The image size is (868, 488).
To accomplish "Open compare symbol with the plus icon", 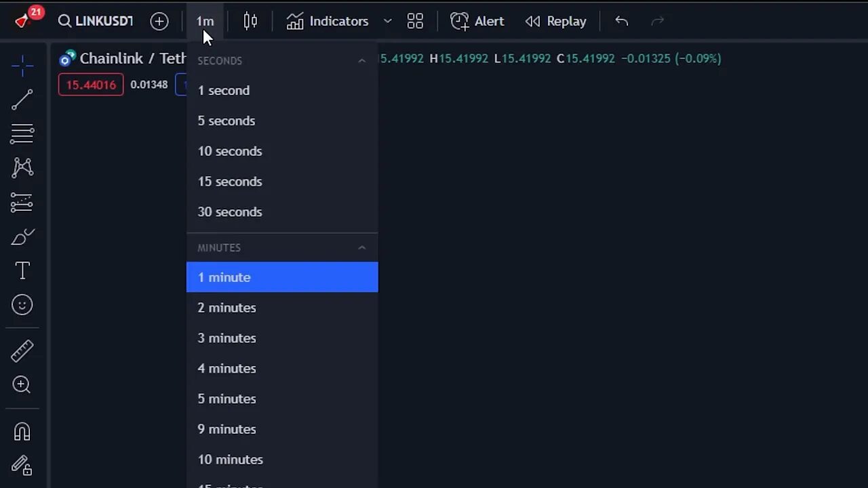I will click(159, 21).
